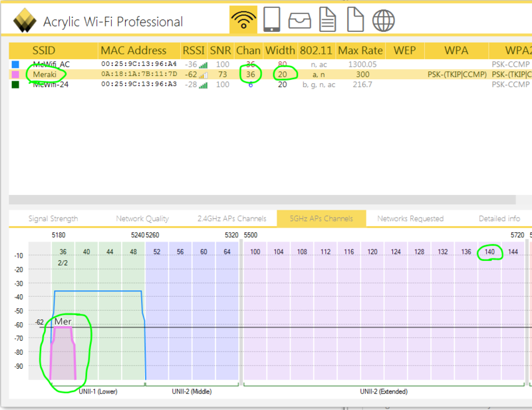The width and height of the screenshot is (532, 410).
Task: Click MAC address 00:25:9C:13:96:A3
Action: pos(139,84)
